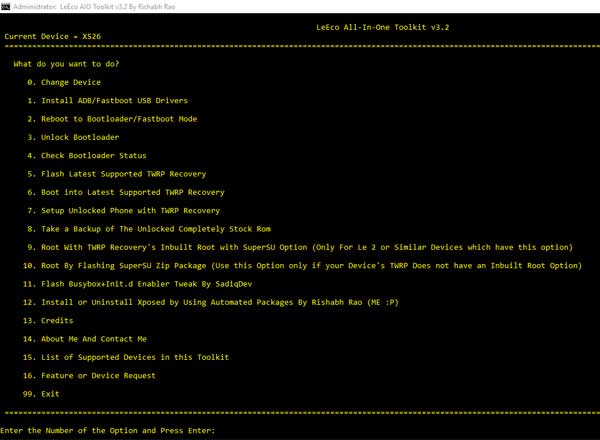Select option '0. Change Device'
The height and width of the screenshot is (440, 600).
[64, 82]
